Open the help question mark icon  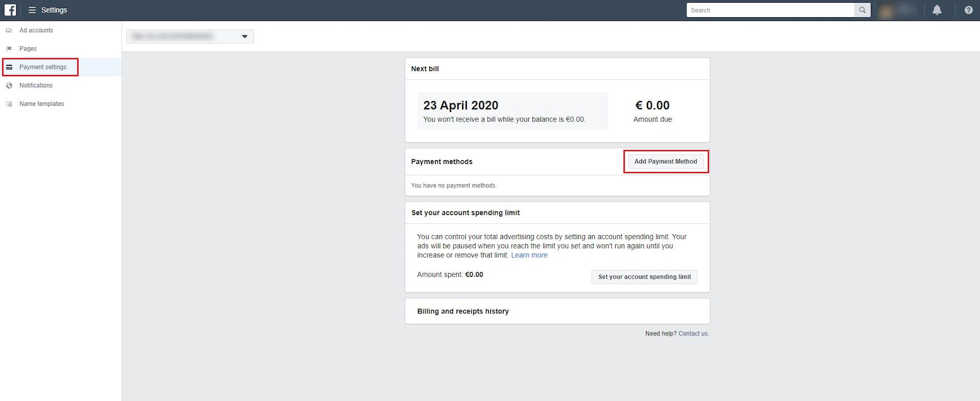point(968,10)
